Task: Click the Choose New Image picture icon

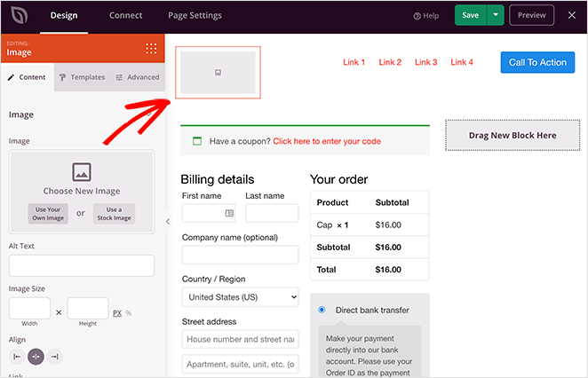Action: point(82,172)
